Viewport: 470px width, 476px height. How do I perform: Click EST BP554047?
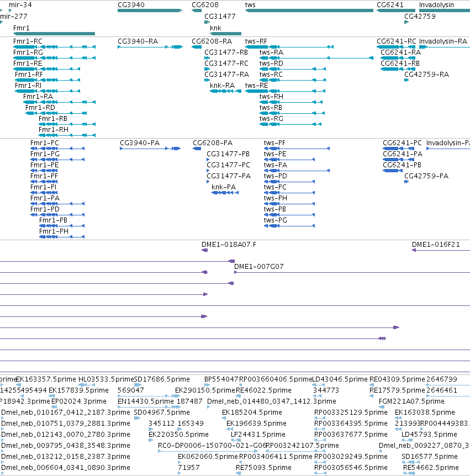[221, 379]
